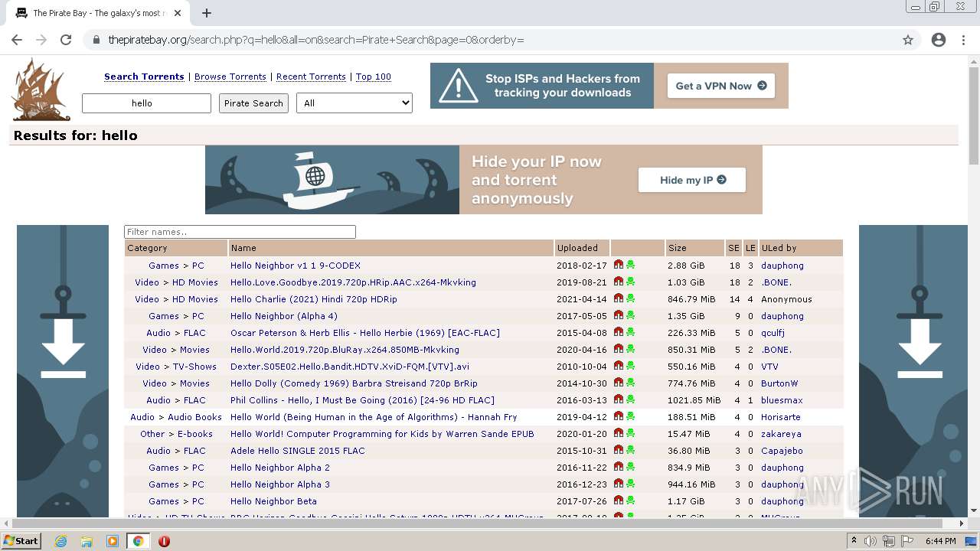
Task: Click magnet icon for Hello Neighbor (Alpha 4)
Action: click(619, 315)
